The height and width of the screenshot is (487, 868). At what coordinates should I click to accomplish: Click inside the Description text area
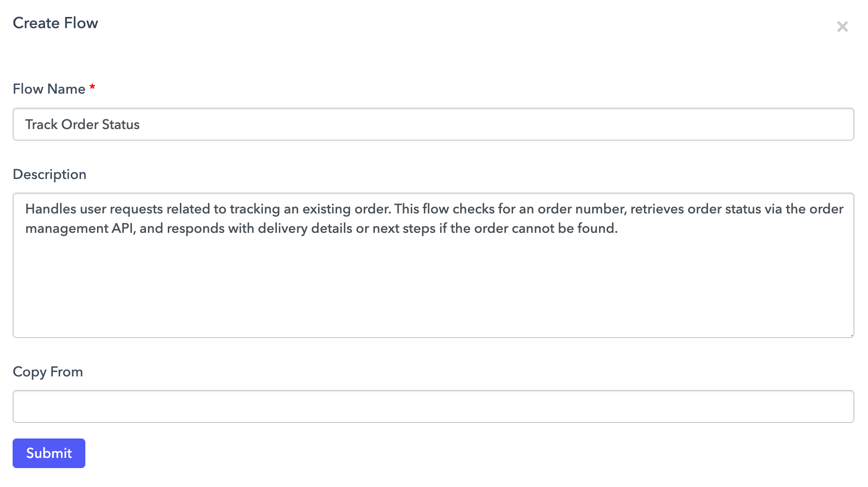coord(433,281)
